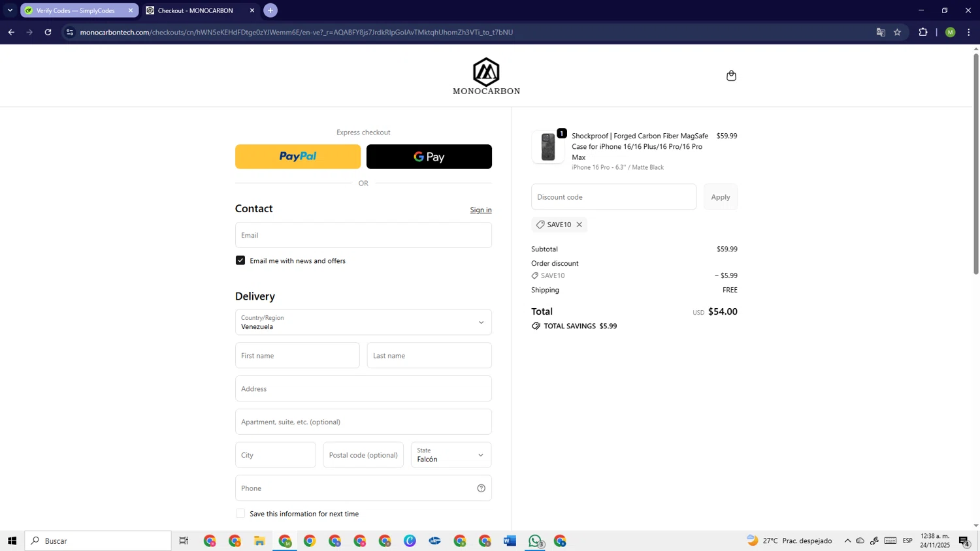The width and height of the screenshot is (980, 551).
Task: Close the Checkout MONOCARBON tab
Action: 252,10
